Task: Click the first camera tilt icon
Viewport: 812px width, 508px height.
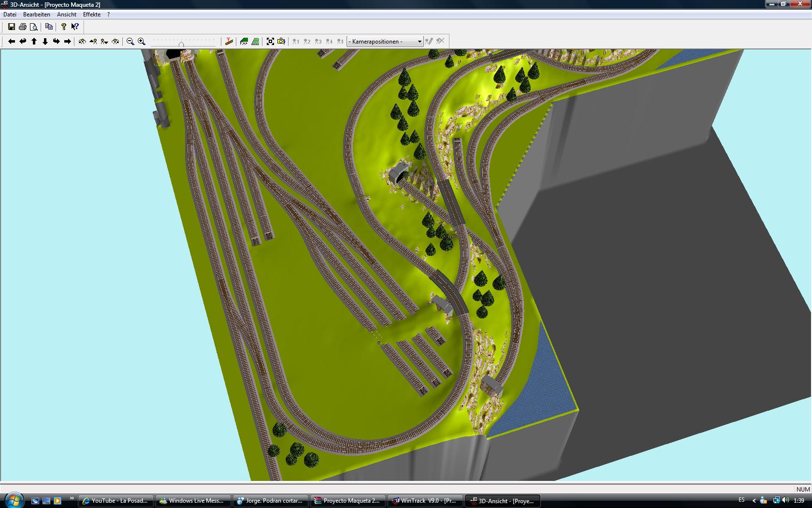Action: (x=82, y=42)
